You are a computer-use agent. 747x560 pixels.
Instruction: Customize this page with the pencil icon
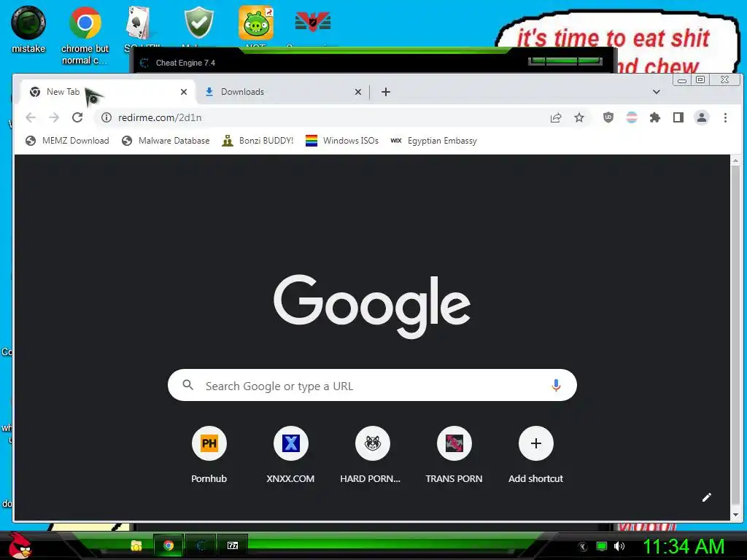coord(706,497)
